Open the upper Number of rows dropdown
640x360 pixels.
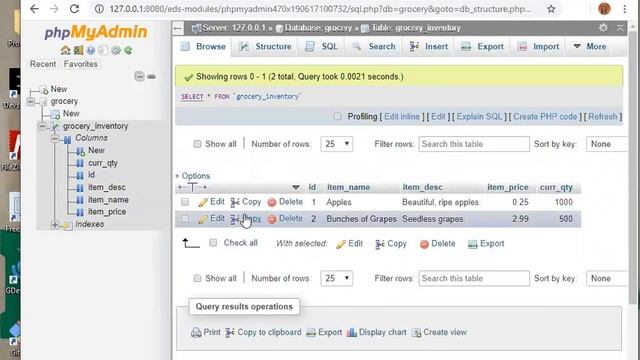tap(337, 144)
